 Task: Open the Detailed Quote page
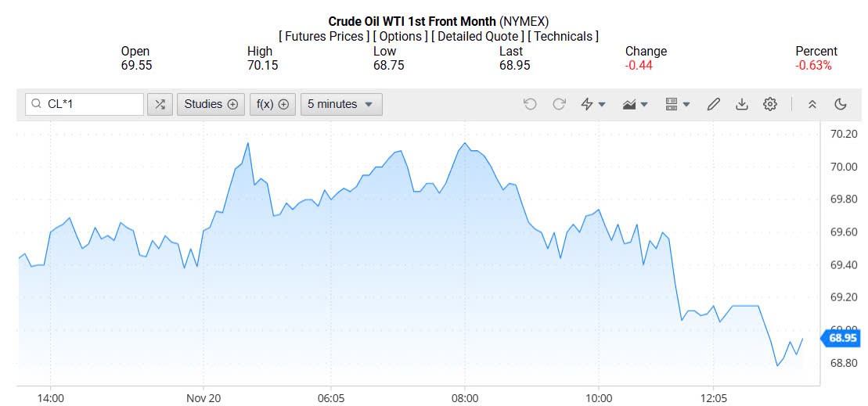[x=477, y=36]
